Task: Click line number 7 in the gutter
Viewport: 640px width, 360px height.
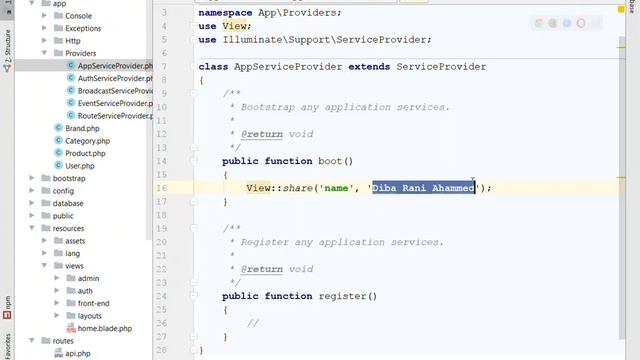Action: tap(164, 67)
